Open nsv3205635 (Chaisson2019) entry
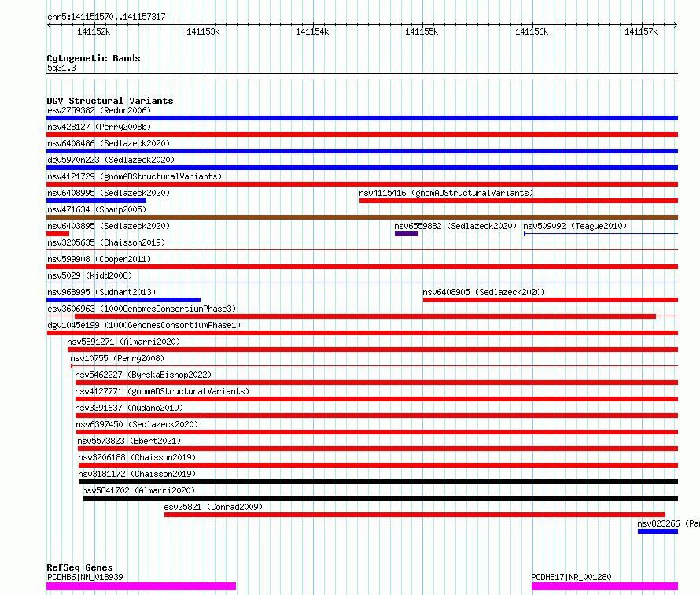The height and width of the screenshot is (595, 700). 106,242
